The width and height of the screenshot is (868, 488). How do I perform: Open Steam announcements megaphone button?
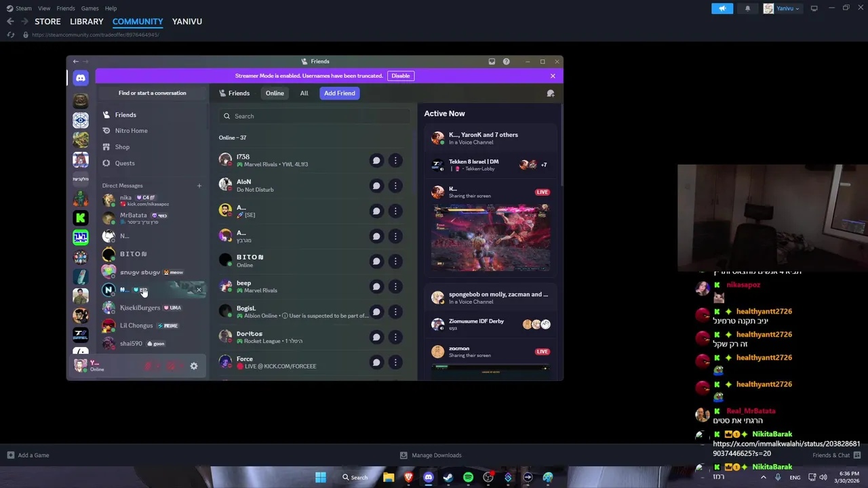point(722,8)
